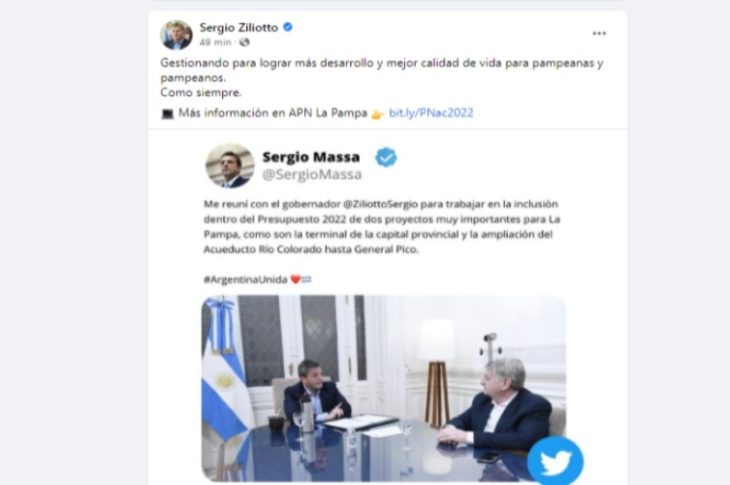The image size is (730, 485).
Task: Open the bit.ly/PNac2022 link
Action: (x=431, y=113)
